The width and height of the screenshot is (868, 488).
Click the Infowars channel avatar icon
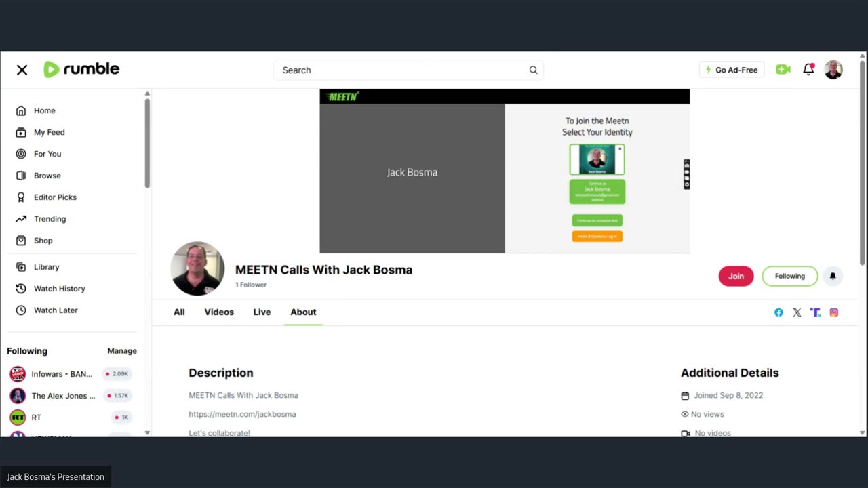tap(18, 374)
